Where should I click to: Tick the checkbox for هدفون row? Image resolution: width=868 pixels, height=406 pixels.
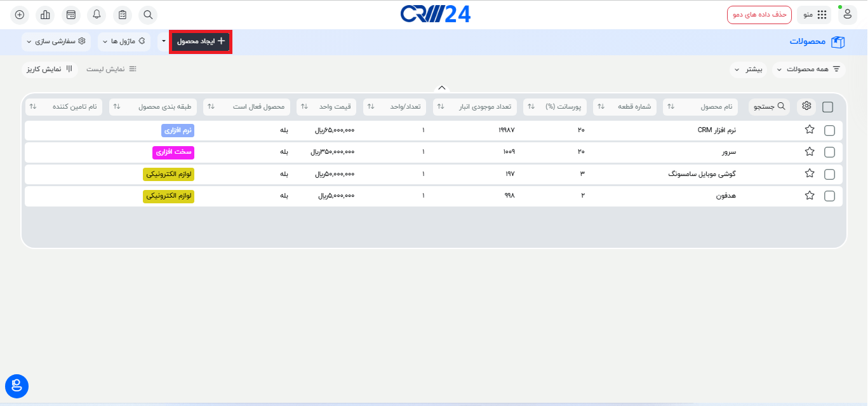[829, 196]
